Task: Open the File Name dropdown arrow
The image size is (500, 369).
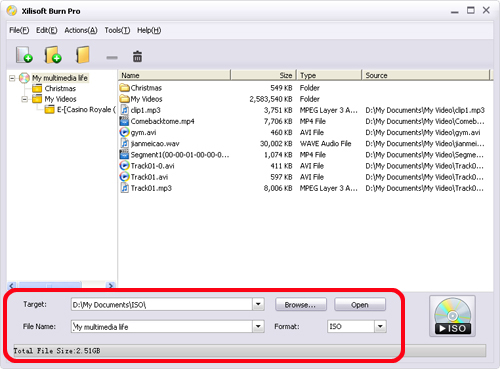Action: [258, 326]
